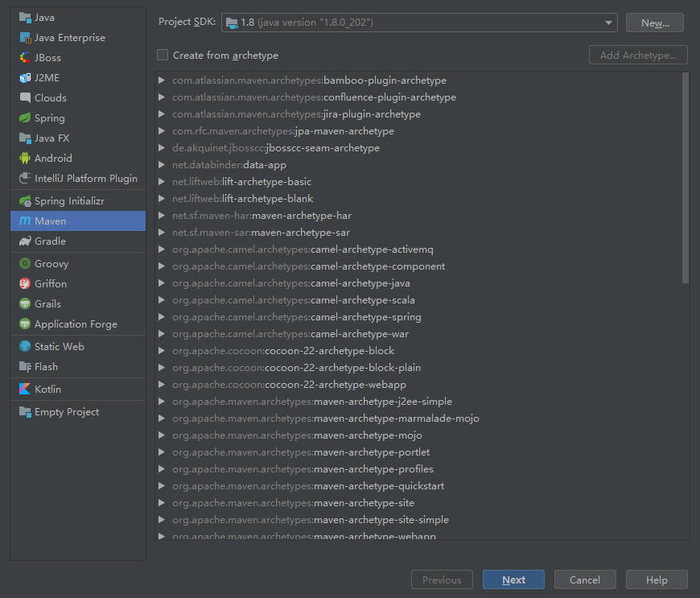Click the IntelliJ Platform Plugin icon
Image resolution: width=700 pixels, height=598 pixels.
point(25,178)
